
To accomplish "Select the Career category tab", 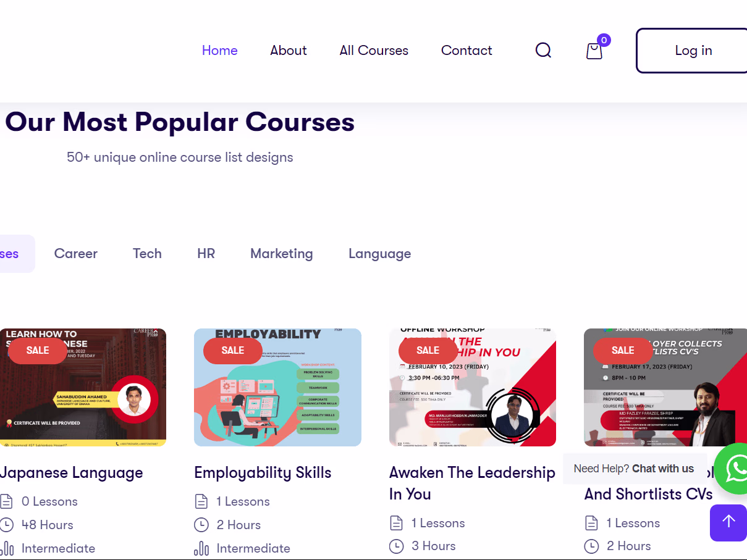I will pos(76,254).
